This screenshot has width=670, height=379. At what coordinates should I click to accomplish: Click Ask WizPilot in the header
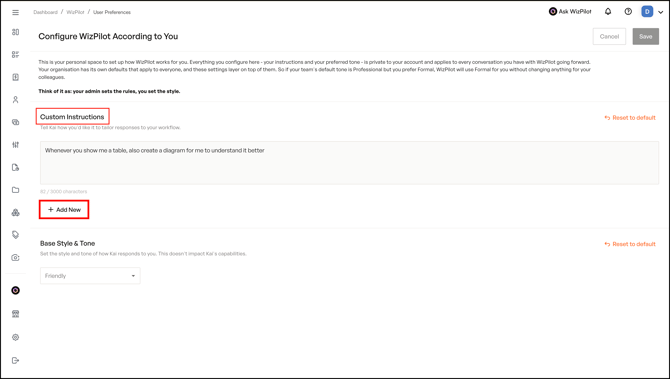coord(570,12)
